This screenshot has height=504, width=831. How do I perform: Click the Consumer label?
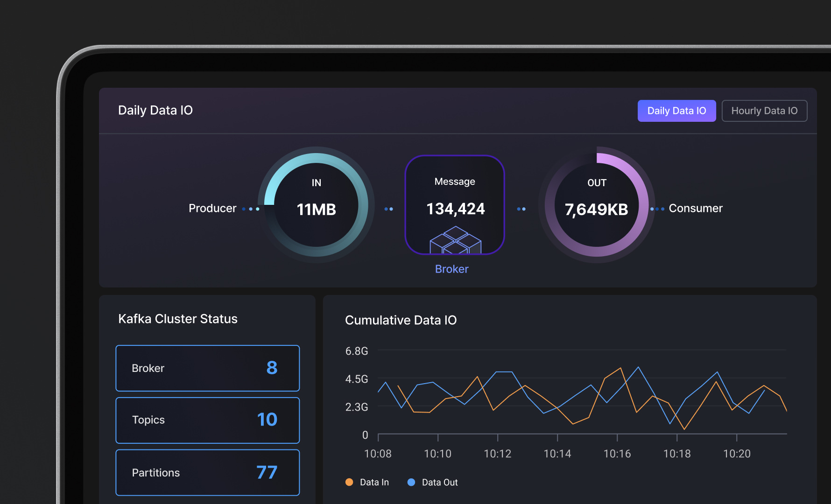pyautogui.click(x=695, y=209)
